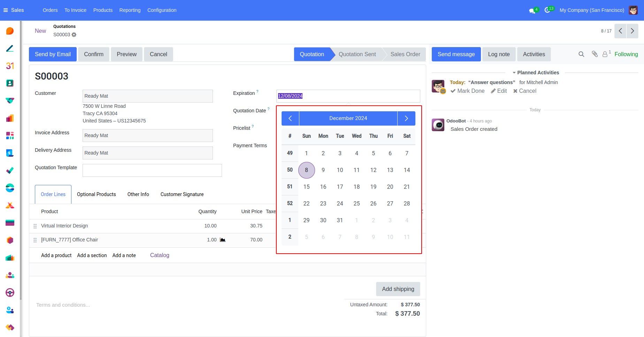Open the Customer field dropdown
This screenshot has height=337, width=644.
(x=147, y=96)
